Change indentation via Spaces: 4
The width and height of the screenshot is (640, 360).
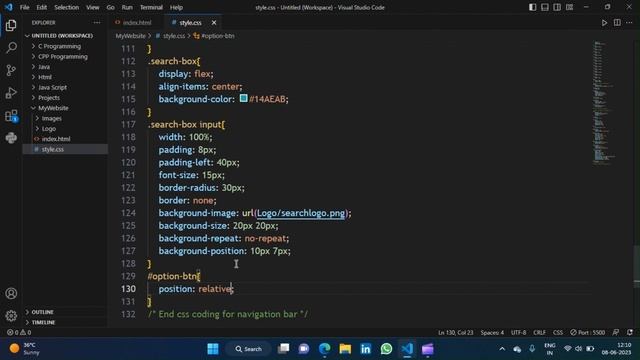click(x=492, y=332)
